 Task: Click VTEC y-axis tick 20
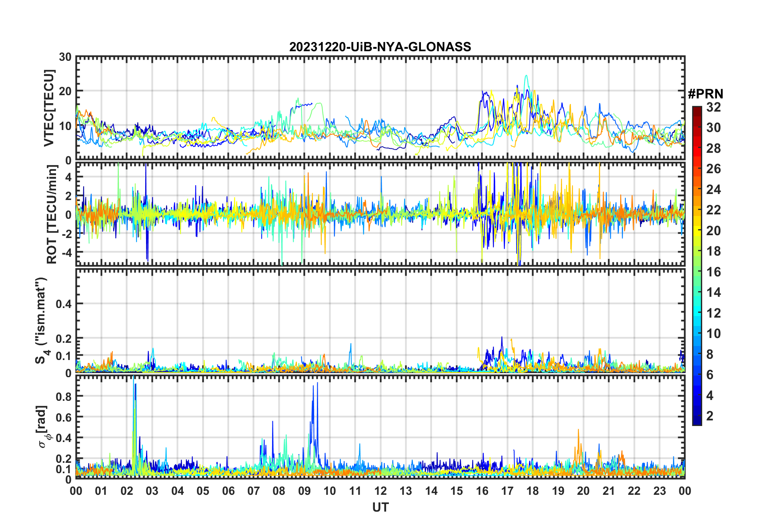click(x=65, y=91)
